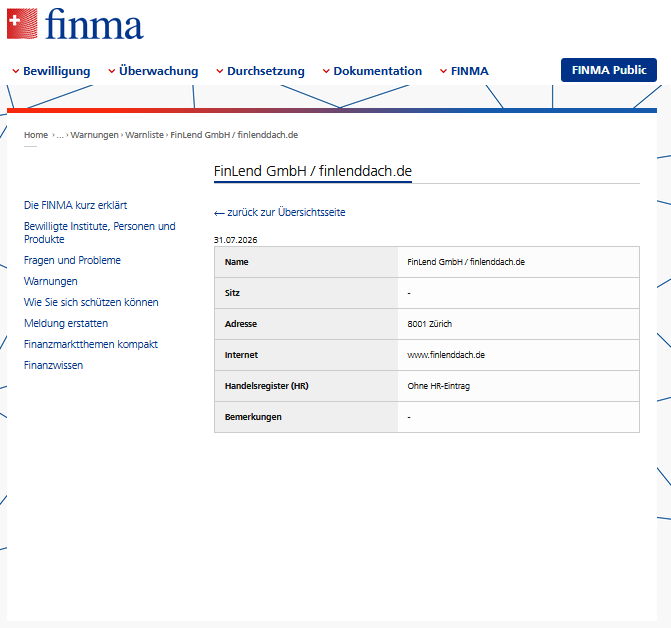
Task: Click the Sitz row label
Action: [x=232, y=293]
